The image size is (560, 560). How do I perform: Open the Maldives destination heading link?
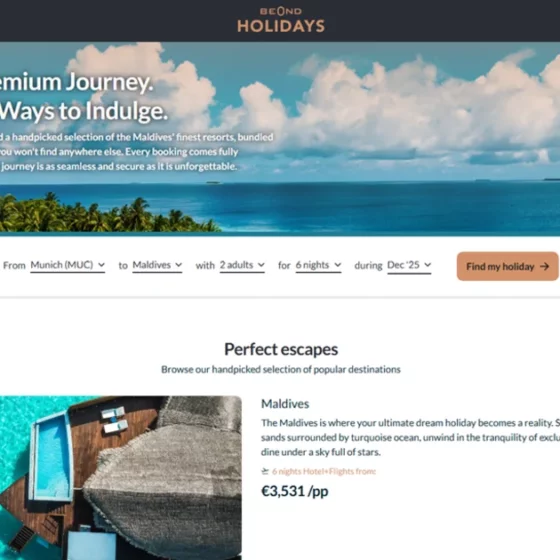coord(285,404)
